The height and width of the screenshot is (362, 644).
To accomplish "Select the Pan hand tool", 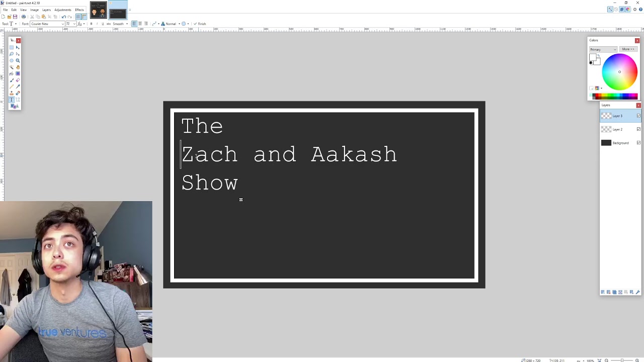I will [x=18, y=67].
